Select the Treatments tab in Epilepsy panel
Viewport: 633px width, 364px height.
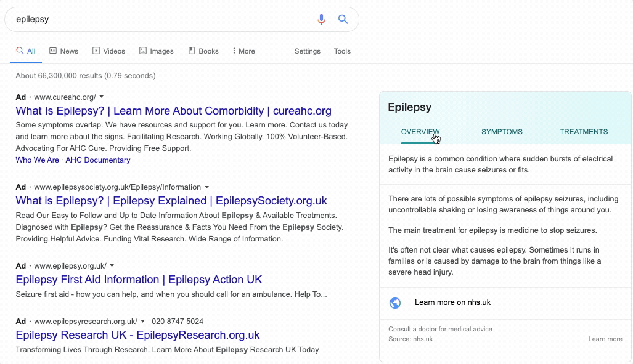[x=583, y=132]
